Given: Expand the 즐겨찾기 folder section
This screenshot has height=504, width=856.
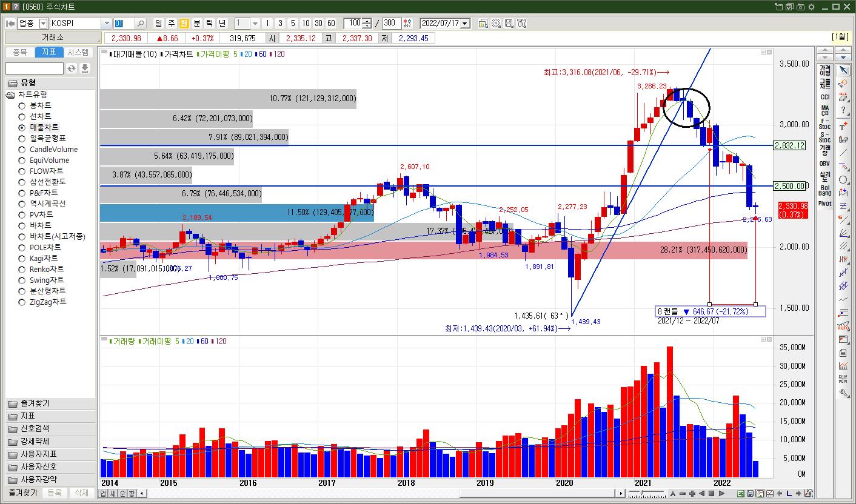Looking at the screenshot, I should 50,403.
